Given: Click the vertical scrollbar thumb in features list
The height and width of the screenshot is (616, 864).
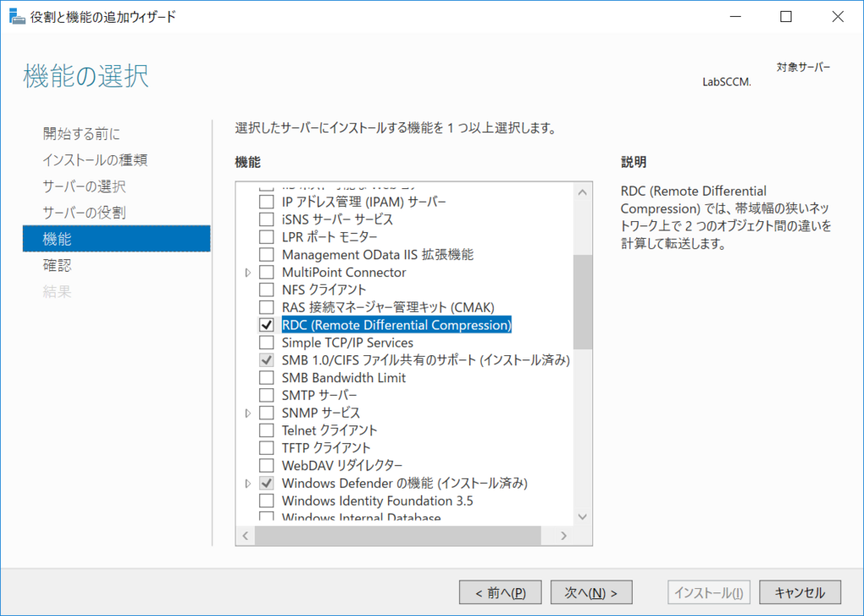Looking at the screenshot, I should [x=582, y=301].
